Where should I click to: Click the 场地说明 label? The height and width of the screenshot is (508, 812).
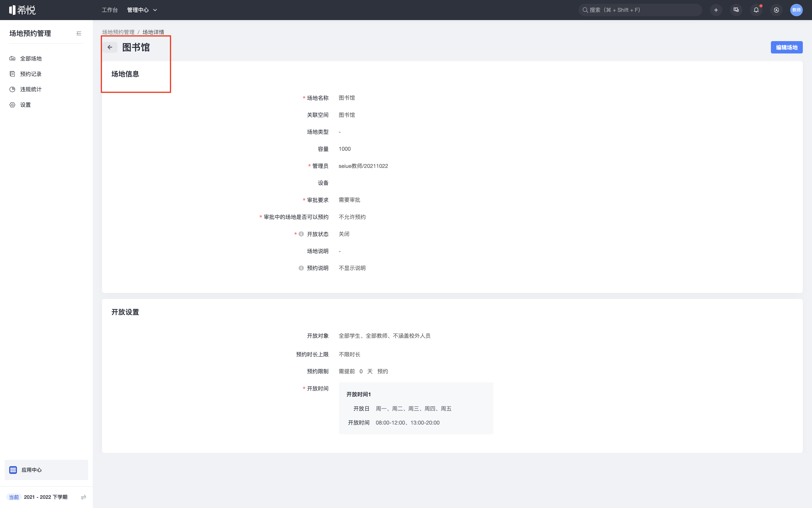coord(318,251)
